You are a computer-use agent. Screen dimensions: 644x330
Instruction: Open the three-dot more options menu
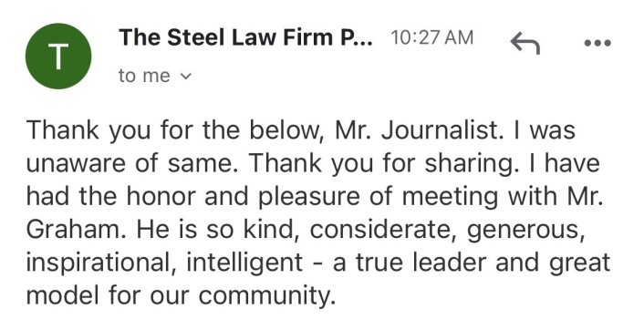click(x=597, y=43)
